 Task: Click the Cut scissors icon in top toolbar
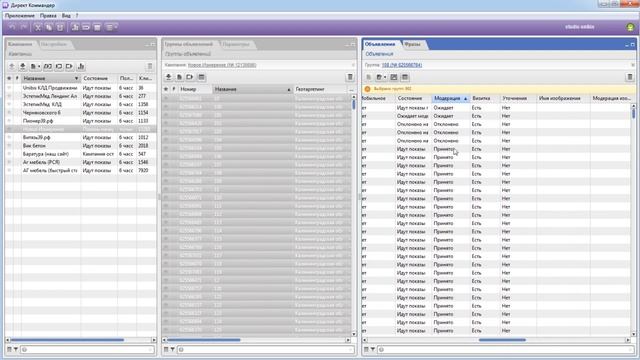pos(38,27)
